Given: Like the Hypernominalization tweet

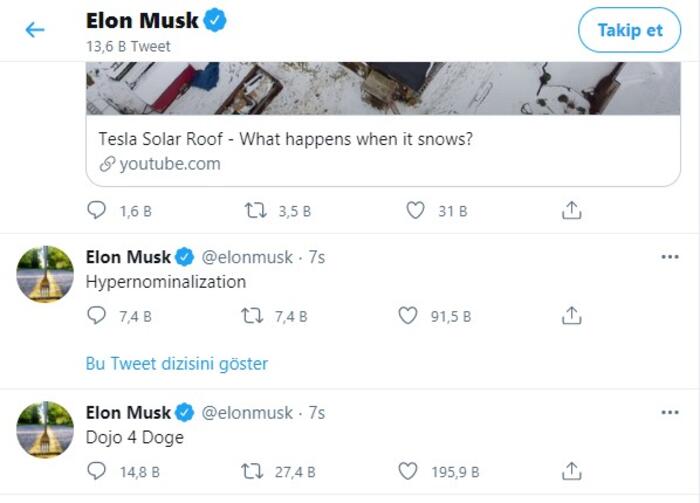Looking at the screenshot, I should pos(407,316).
